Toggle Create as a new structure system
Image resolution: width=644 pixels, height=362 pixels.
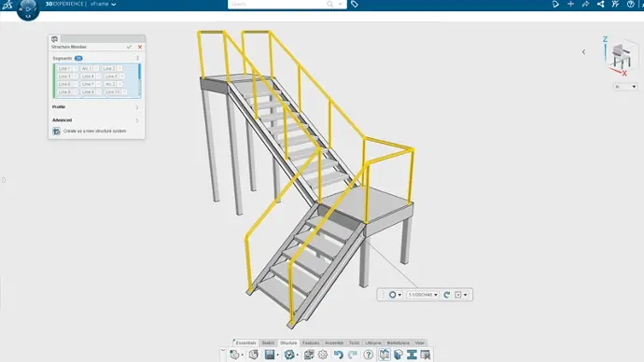[56, 131]
